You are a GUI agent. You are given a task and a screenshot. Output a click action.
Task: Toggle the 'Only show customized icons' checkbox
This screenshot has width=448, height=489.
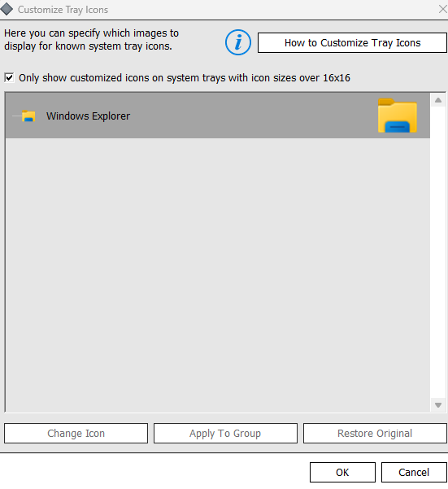9,77
